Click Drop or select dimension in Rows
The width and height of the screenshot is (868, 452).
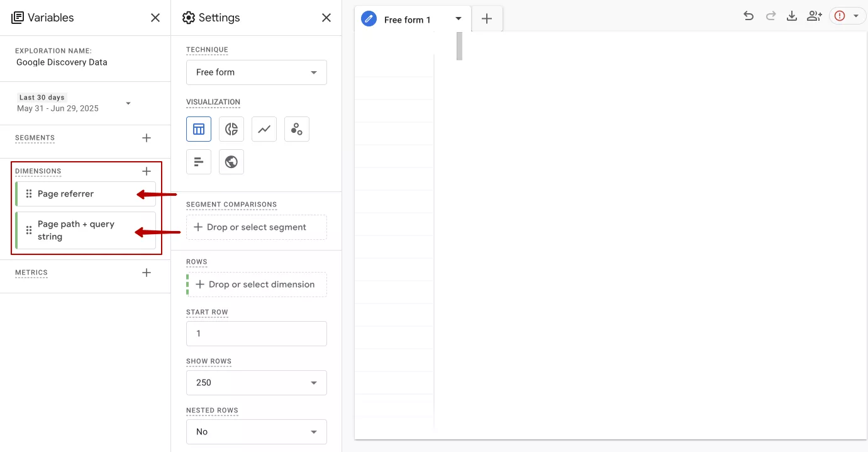click(x=257, y=285)
